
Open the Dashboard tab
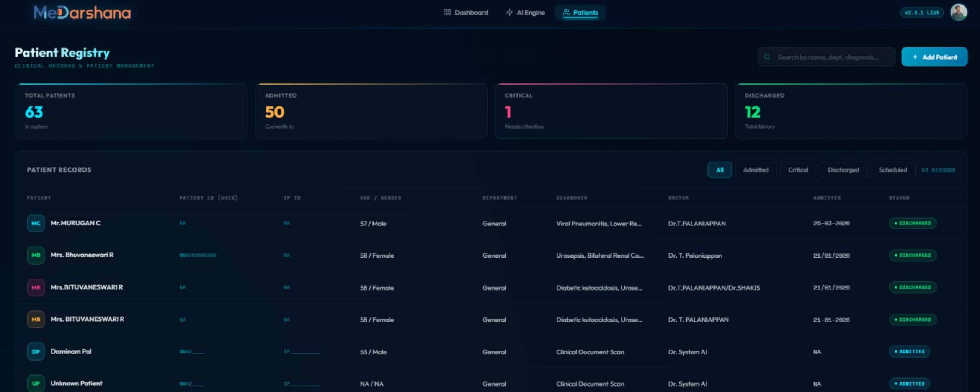pyautogui.click(x=466, y=13)
